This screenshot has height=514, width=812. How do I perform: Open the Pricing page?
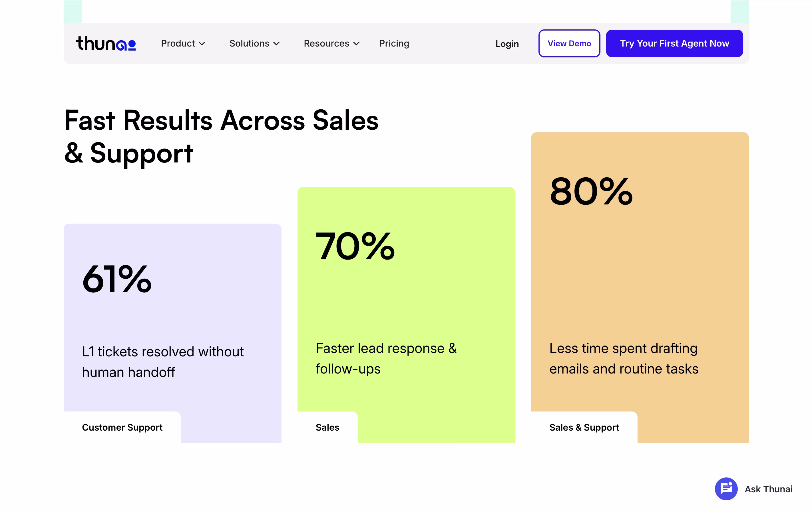coord(394,43)
